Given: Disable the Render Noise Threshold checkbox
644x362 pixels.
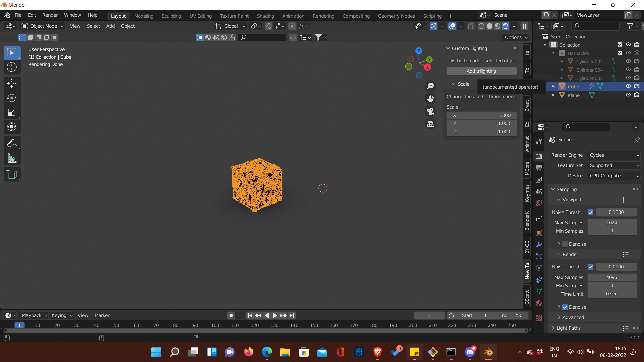Looking at the screenshot, I should point(591,267).
